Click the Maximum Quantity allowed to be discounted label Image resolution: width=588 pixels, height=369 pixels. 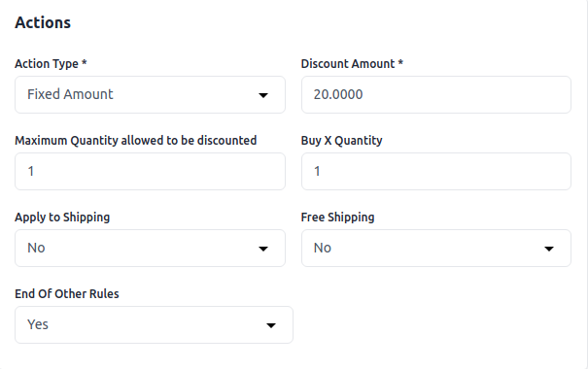[136, 141]
